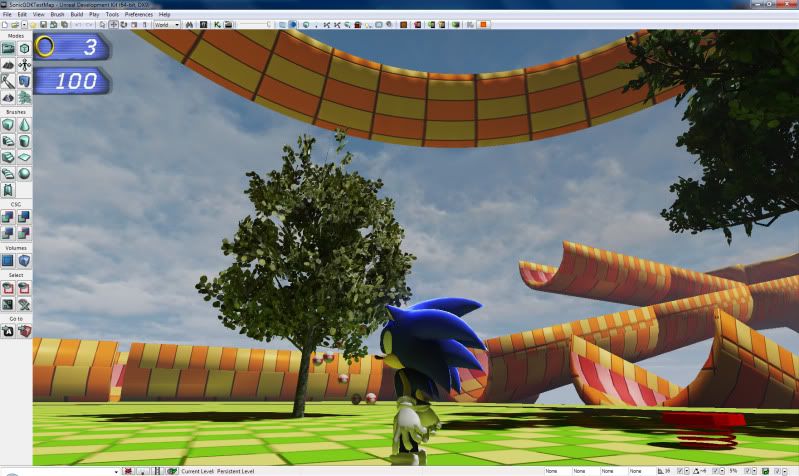799x476 pixels.
Task: Open the View menu
Action: [38, 14]
